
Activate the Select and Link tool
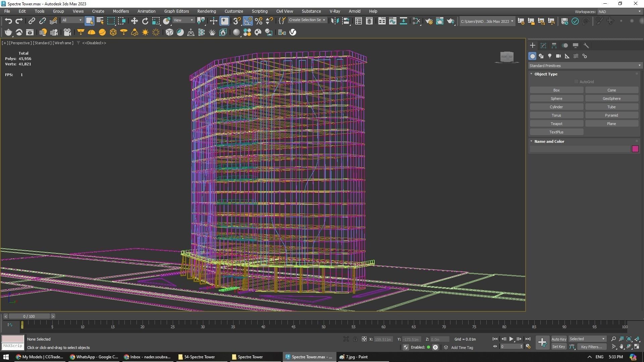[x=32, y=21]
